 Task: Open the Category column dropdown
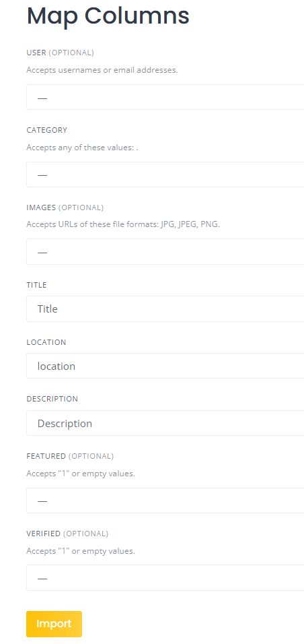(165, 174)
